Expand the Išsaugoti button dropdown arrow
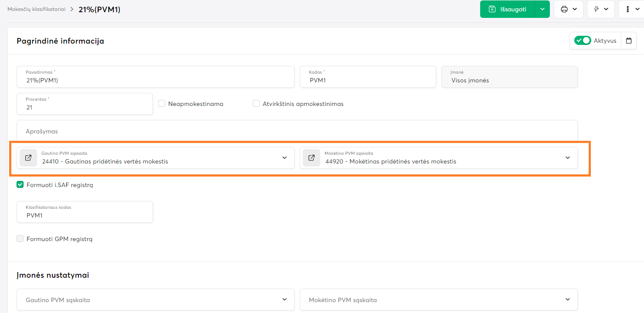Image resolution: width=644 pixels, height=313 pixels. [542, 9]
